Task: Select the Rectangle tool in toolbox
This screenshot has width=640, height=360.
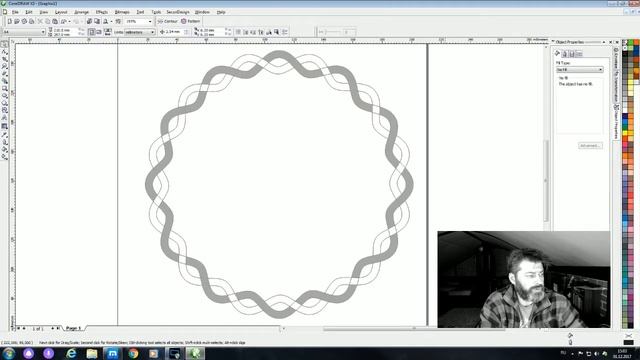Action: point(4,89)
